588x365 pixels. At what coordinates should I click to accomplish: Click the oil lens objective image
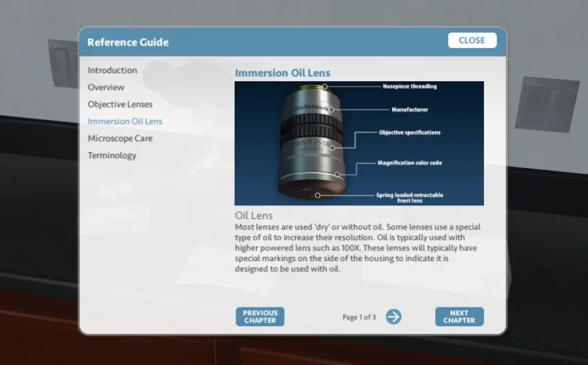pos(311,144)
